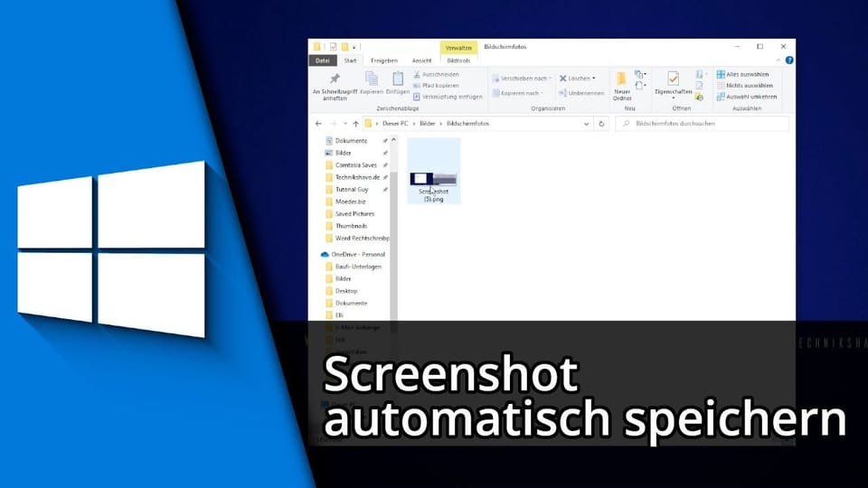
Task: Click the title bar new folder icon
Action: pos(344,47)
